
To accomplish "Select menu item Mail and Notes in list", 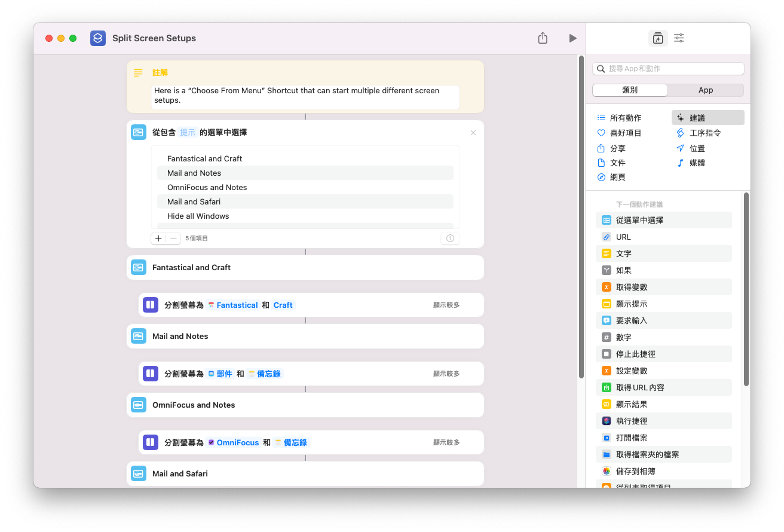I will pos(305,173).
